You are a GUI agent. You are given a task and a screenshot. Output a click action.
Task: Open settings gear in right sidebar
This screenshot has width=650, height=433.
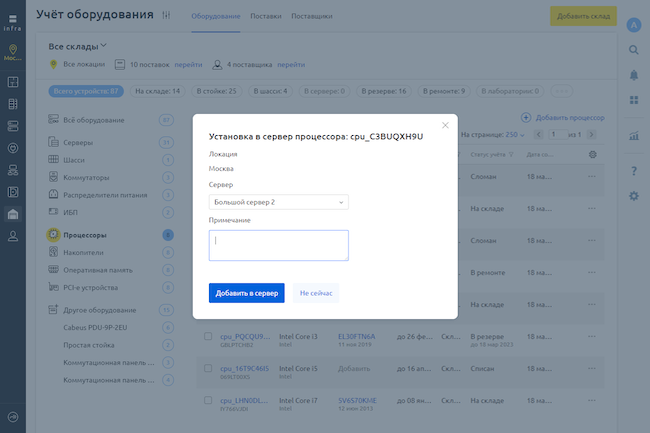(633, 196)
